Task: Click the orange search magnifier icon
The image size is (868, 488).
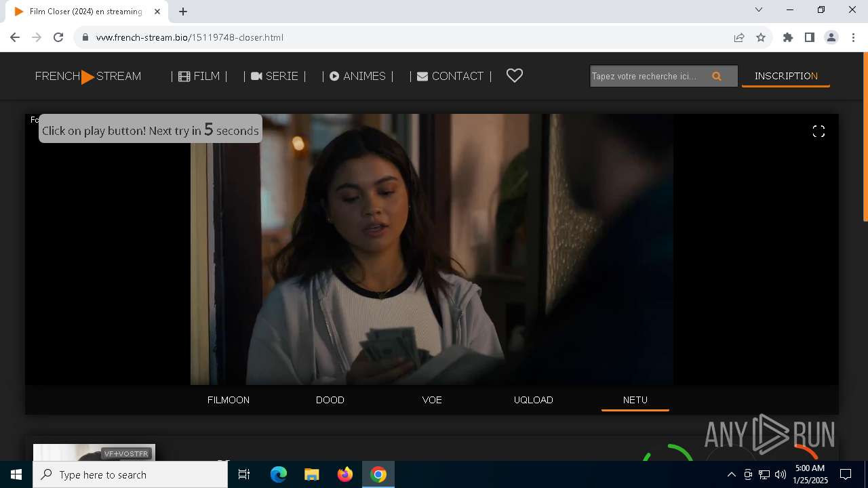Action: 717,77
